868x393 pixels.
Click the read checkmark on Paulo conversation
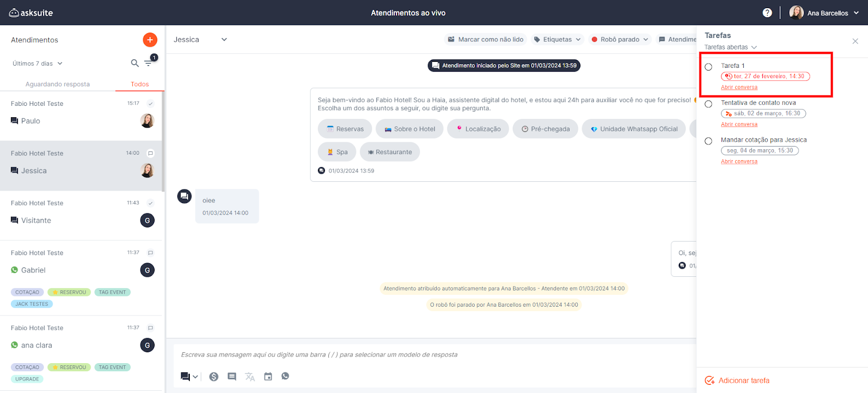(x=151, y=103)
